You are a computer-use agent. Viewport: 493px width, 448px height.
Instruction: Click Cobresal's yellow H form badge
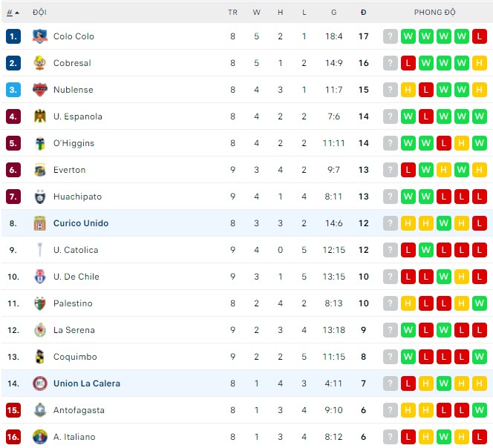click(480, 63)
